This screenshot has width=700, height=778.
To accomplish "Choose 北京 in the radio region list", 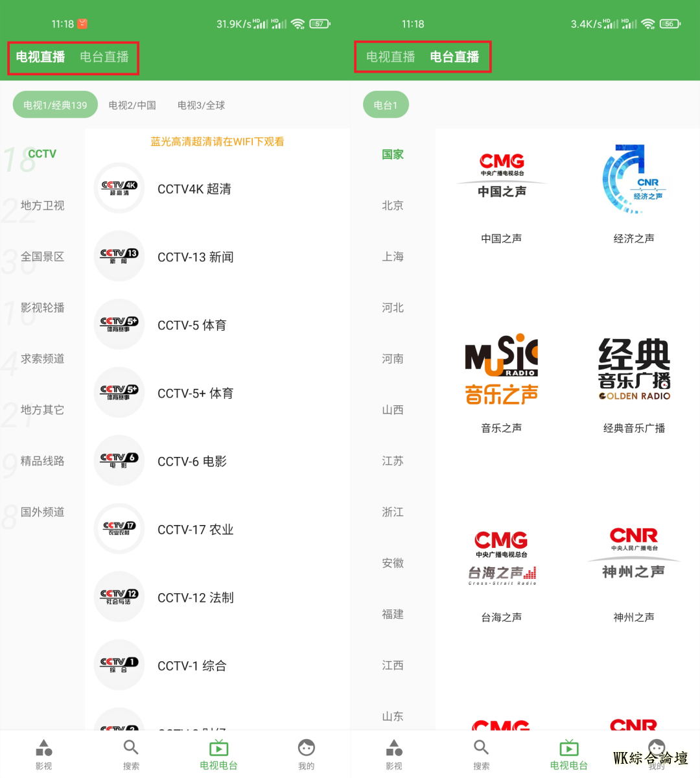I will 393,206.
